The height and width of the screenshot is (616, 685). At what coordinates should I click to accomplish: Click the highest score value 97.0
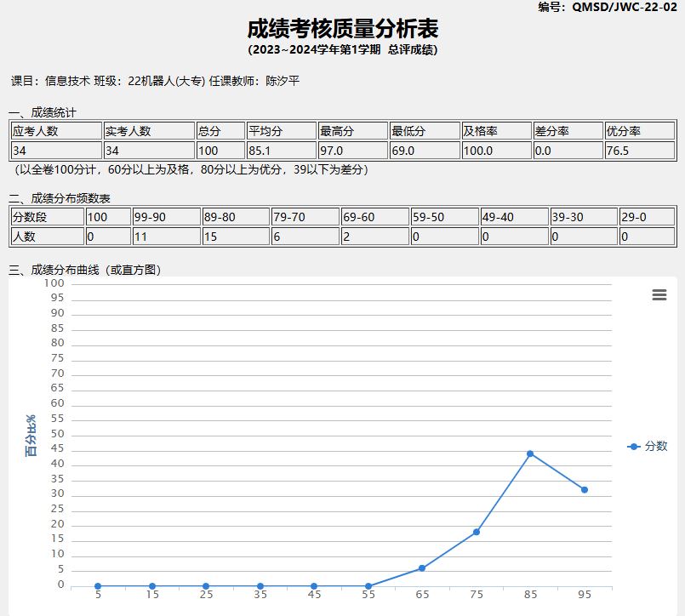[353, 151]
